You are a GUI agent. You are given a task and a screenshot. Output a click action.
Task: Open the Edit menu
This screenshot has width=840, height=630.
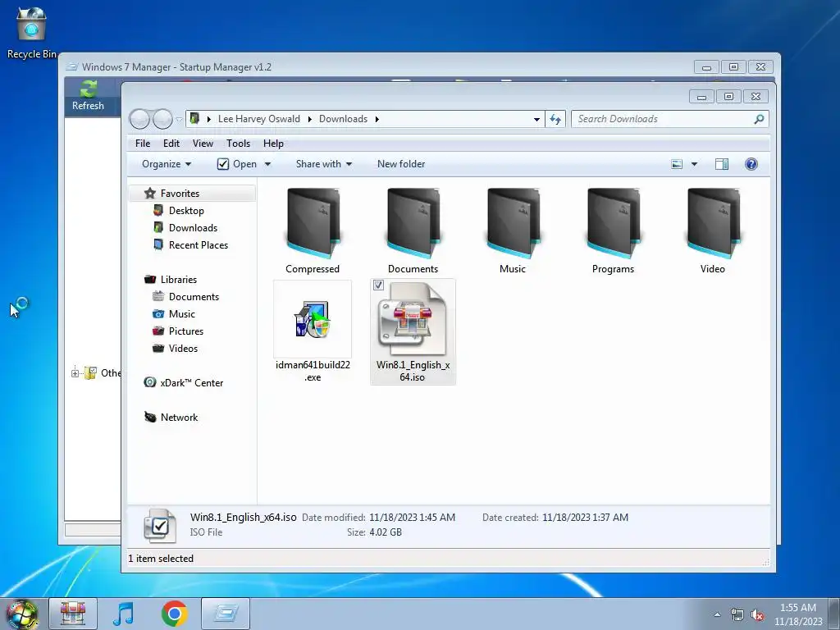pyautogui.click(x=171, y=144)
